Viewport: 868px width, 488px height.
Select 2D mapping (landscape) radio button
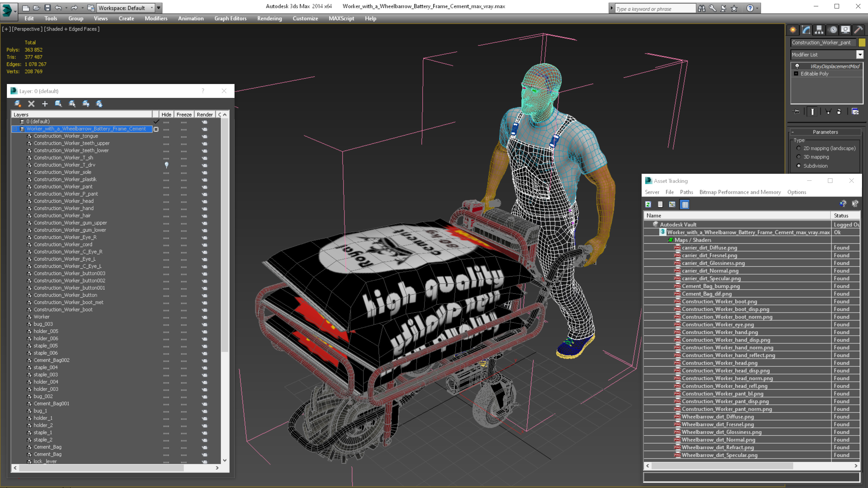(799, 148)
